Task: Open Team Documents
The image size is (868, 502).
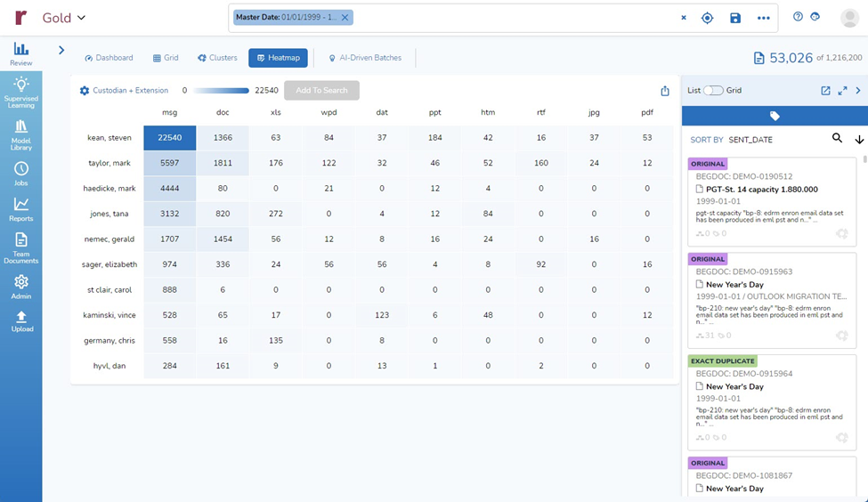Action: 21,247
